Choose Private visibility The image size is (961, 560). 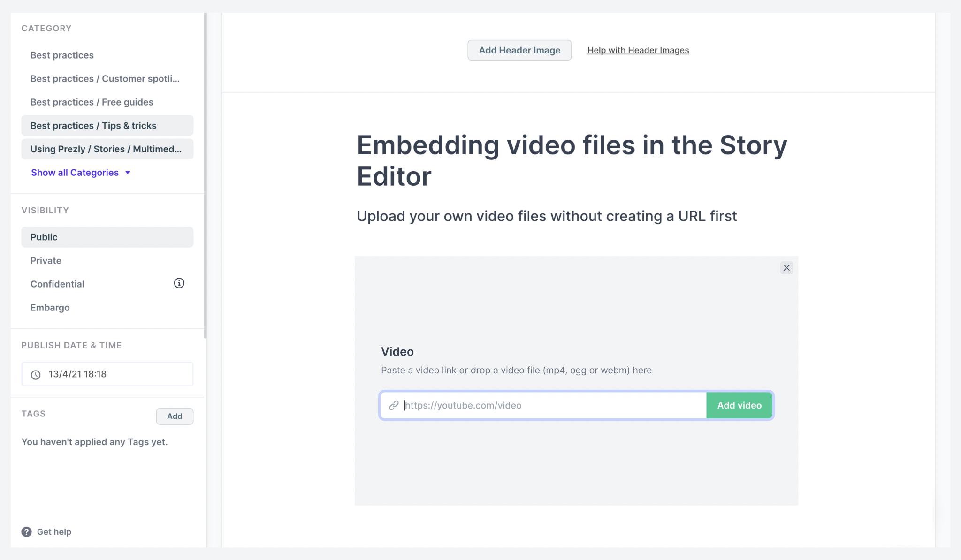click(107, 261)
